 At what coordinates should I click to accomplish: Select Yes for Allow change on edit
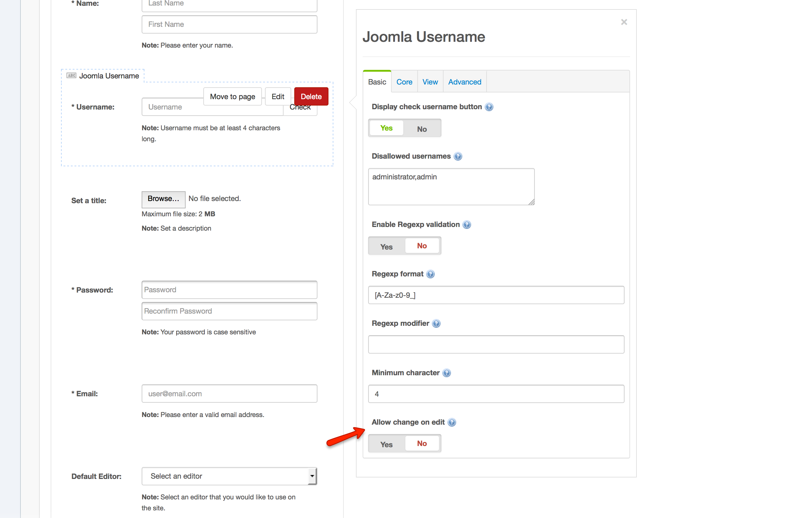tap(386, 444)
